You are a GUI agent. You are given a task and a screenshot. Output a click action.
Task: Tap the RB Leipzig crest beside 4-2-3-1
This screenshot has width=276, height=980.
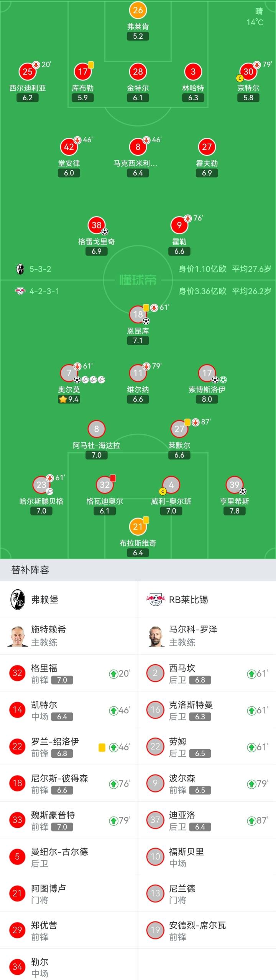point(20,291)
